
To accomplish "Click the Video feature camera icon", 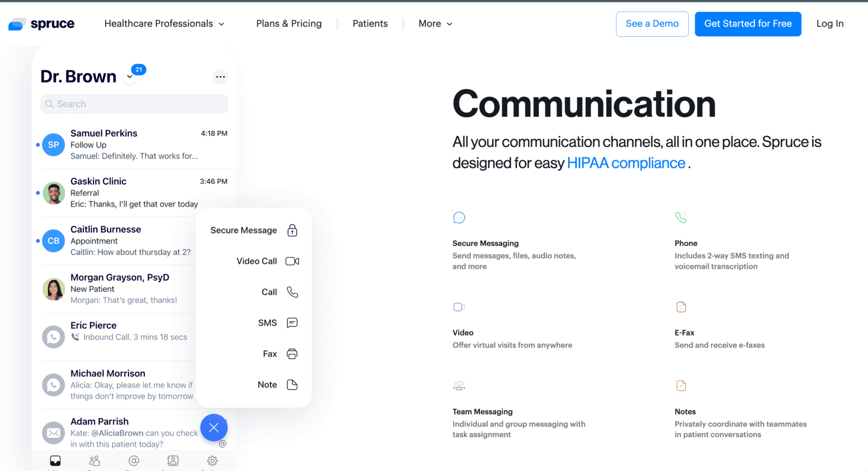I will (x=459, y=307).
